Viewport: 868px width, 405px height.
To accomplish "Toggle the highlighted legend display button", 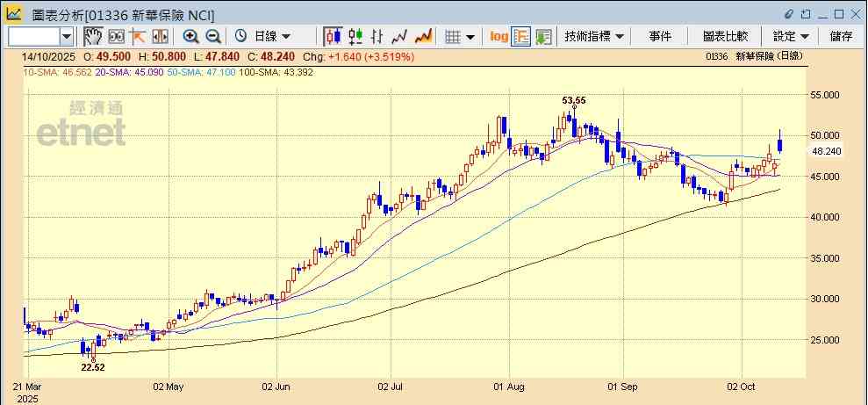I will [x=521, y=36].
